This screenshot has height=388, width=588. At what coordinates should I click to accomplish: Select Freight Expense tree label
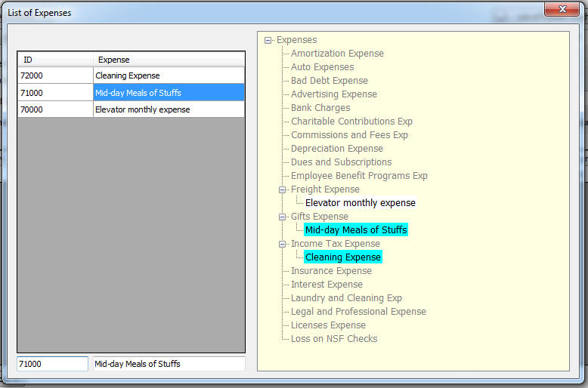[325, 189]
